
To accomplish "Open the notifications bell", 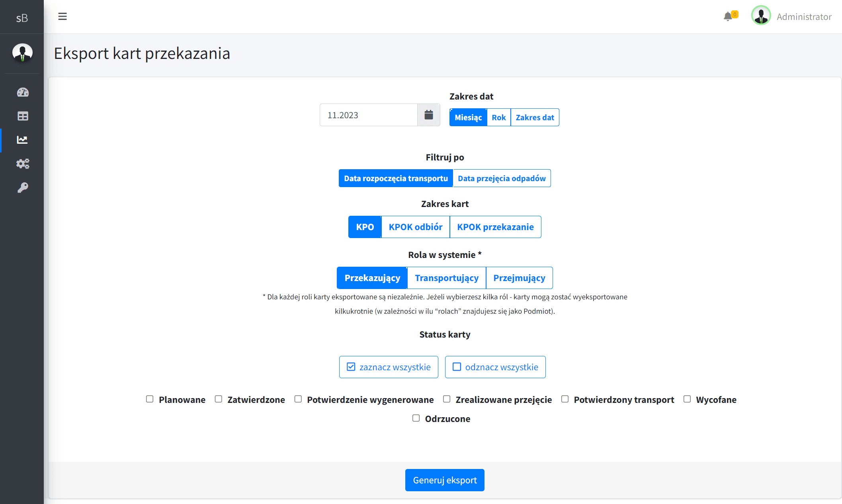I will pos(728,16).
